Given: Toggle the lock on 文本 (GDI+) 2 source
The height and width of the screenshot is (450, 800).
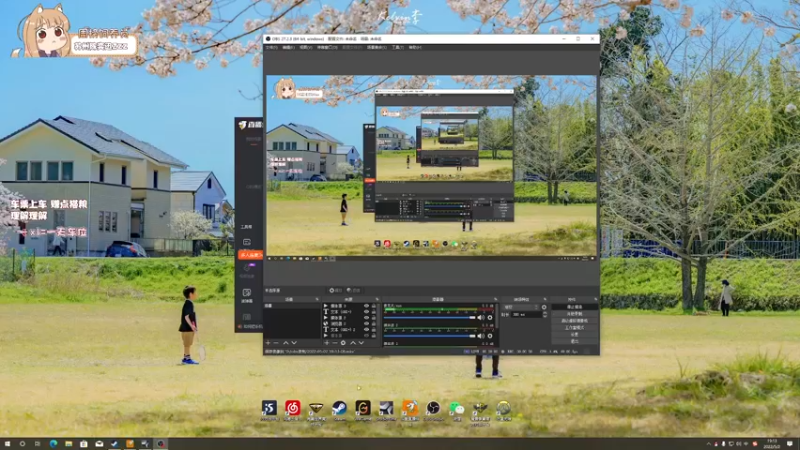Looking at the screenshot, I should tap(374, 330).
